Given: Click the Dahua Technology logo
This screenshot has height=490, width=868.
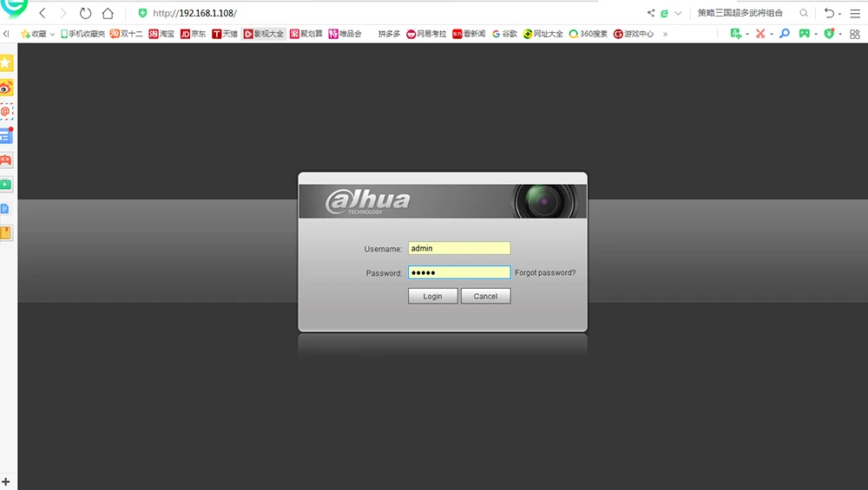Looking at the screenshot, I should [x=367, y=202].
